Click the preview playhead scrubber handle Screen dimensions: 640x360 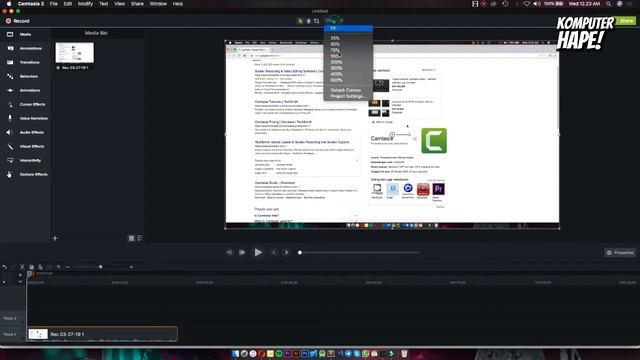coord(300,253)
